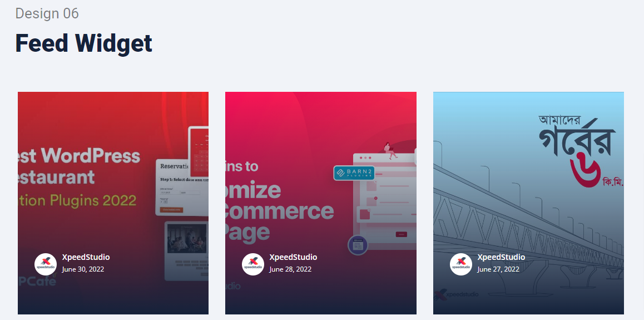Open XpeedStudio author name on middle card
Screen dimensions: 644x320
point(293,257)
